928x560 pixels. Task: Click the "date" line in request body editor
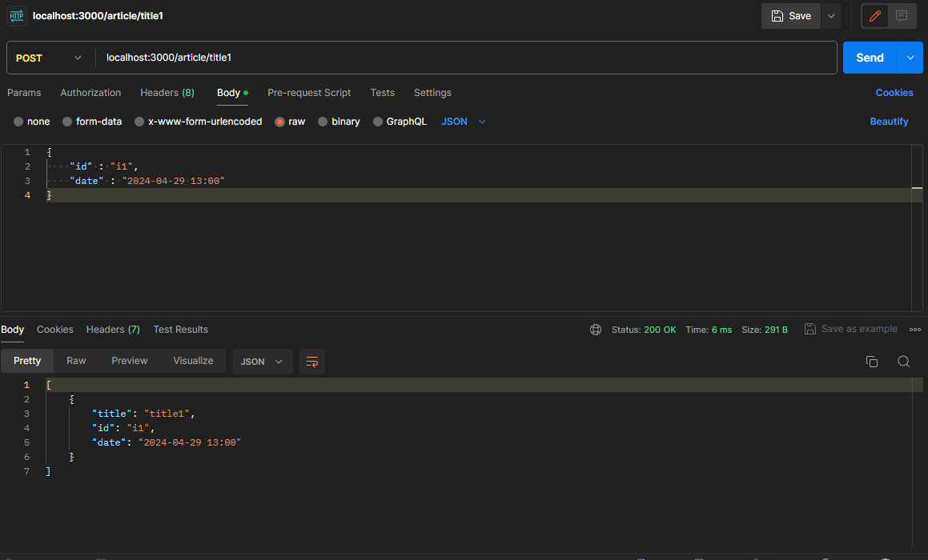click(x=147, y=181)
